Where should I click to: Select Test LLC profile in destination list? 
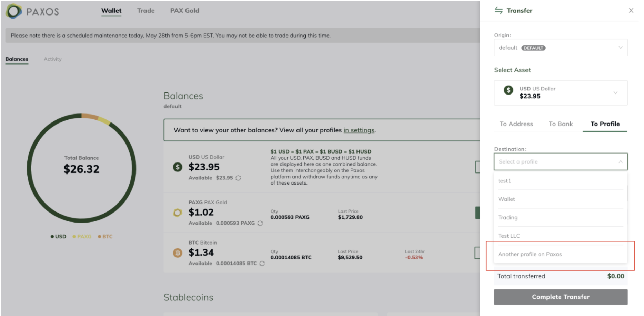point(509,236)
